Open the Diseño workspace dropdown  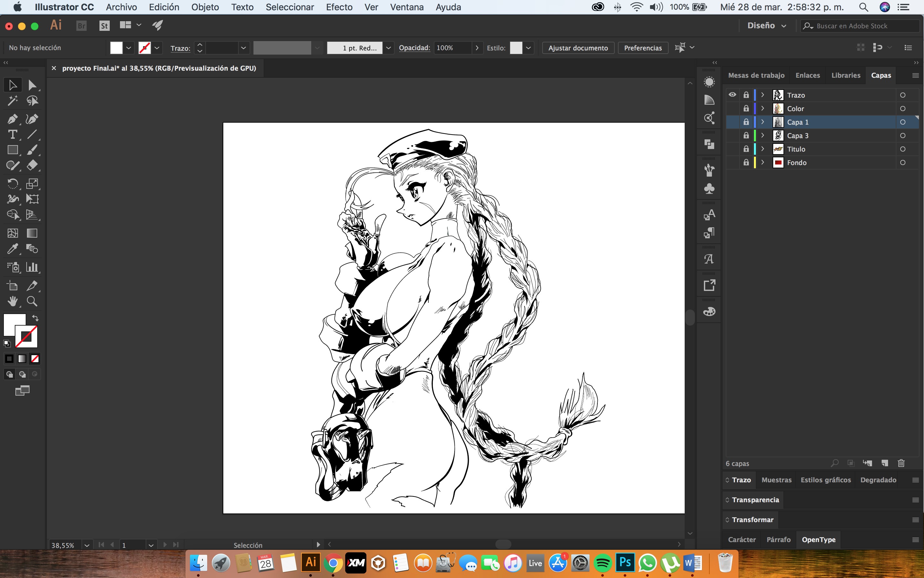pyautogui.click(x=767, y=26)
